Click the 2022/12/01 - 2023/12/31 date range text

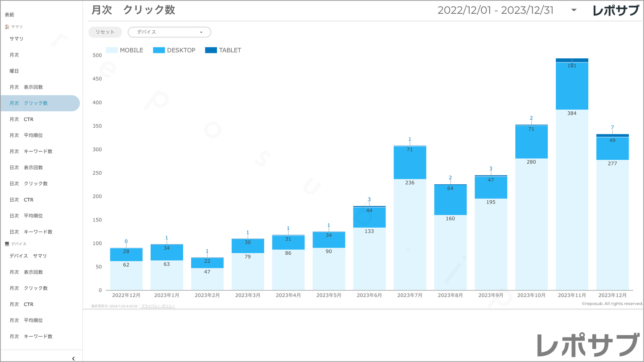click(495, 10)
